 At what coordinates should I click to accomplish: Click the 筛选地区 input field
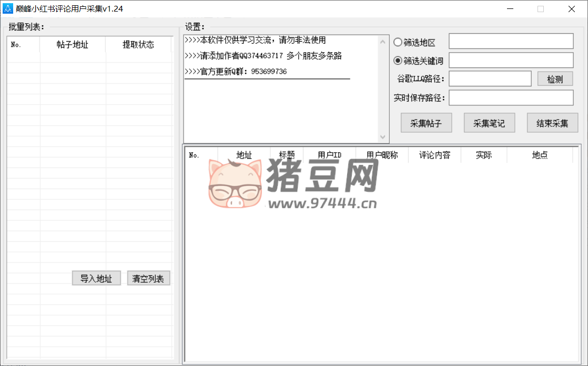511,41
